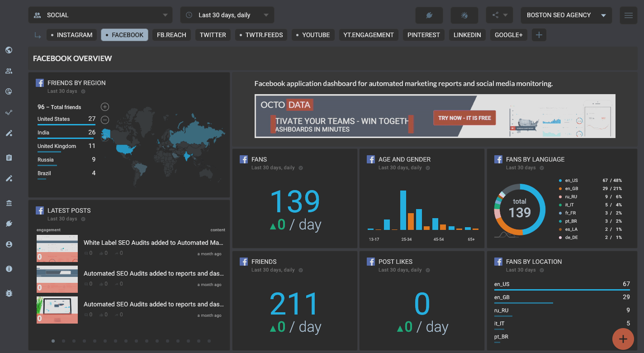
Task: Click the 'TRY NOW - IT IS FREE' button
Action: 464,118
